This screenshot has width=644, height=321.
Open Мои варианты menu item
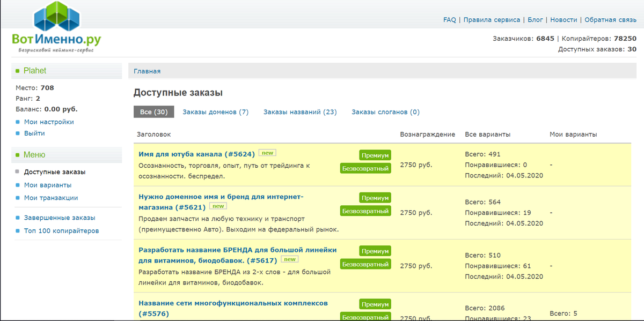coord(48,185)
